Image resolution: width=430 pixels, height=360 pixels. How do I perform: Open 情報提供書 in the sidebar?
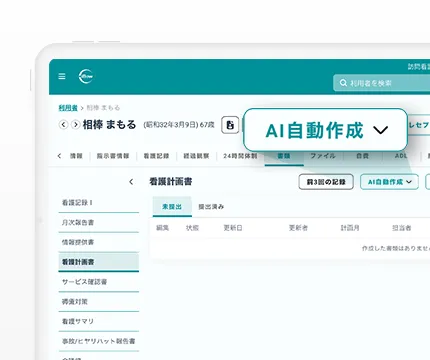click(99, 242)
